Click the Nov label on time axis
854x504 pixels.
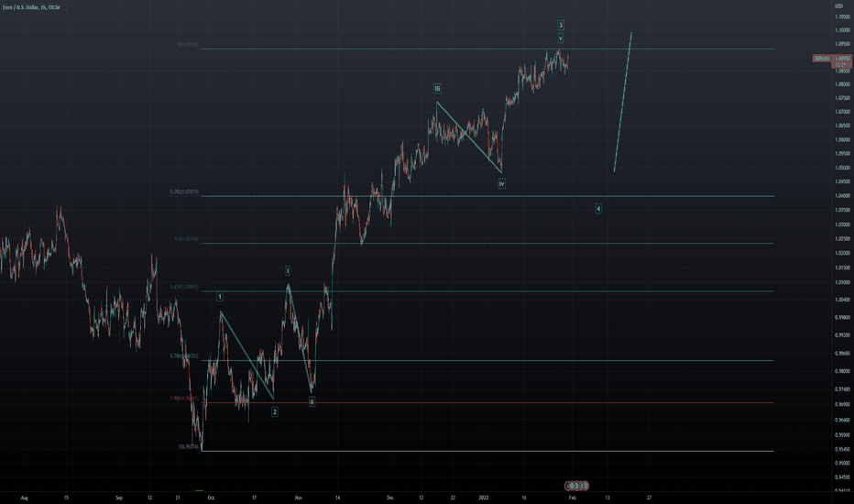tap(298, 498)
